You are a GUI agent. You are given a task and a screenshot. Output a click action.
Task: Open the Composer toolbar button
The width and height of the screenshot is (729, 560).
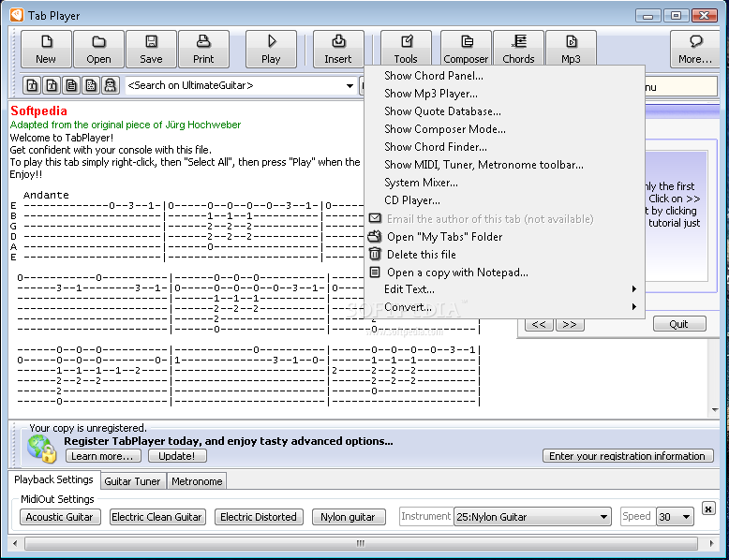[x=466, y=50]
